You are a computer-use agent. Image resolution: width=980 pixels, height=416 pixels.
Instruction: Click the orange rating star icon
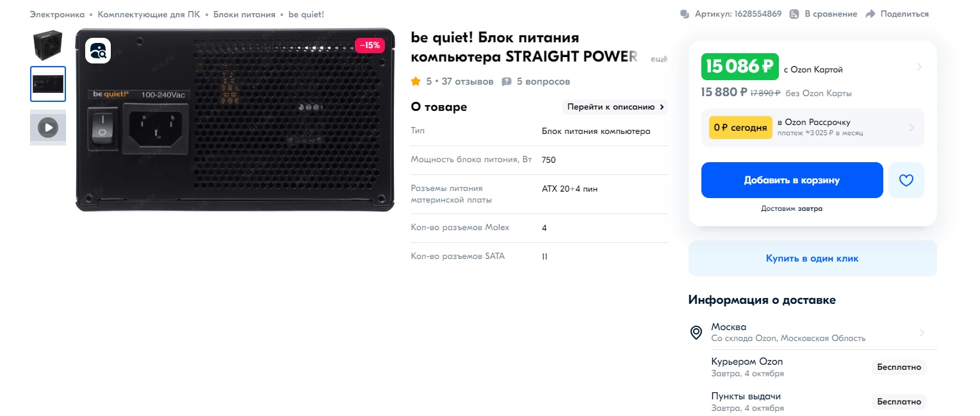pyautogui.click(x=416, y=81)
